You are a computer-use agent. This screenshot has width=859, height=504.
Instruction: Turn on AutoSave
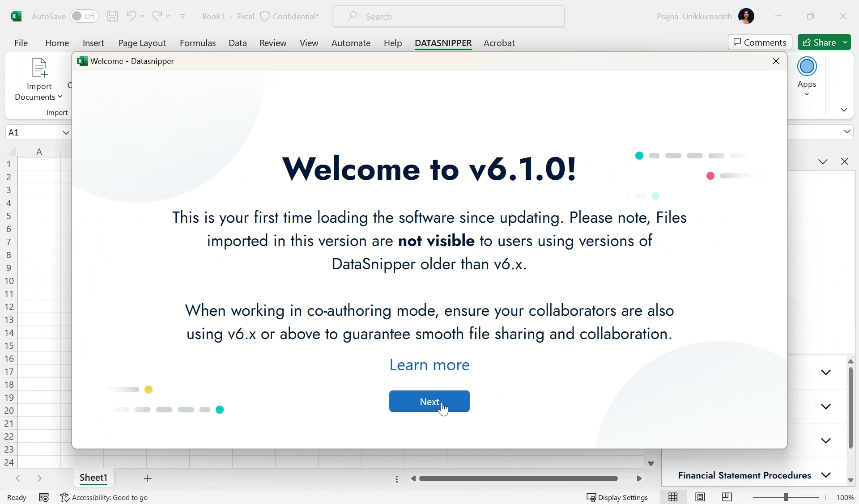[84, 16]
